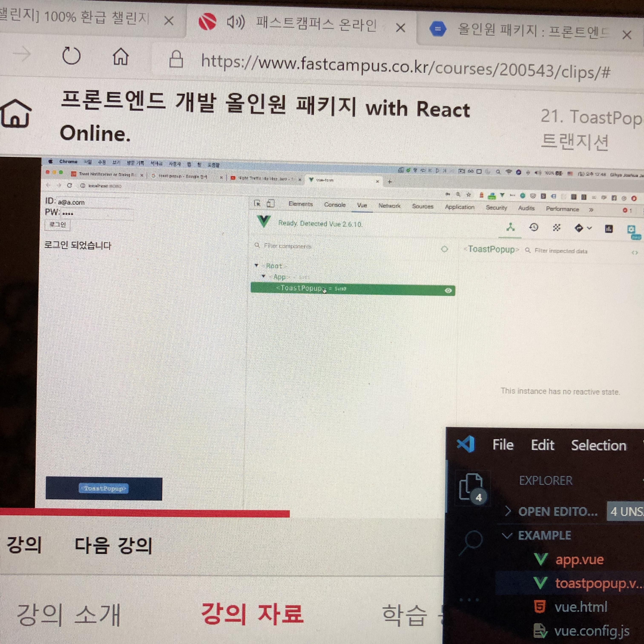Open the Application tab in DevTools
This screenshot has width=644, height=644.
[x=459, y=207]
